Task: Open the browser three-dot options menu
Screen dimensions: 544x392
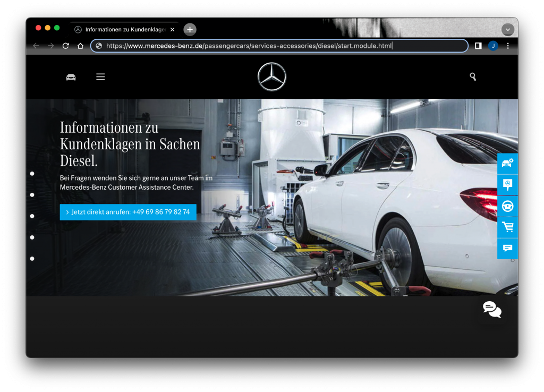Action: pos(508,46)
